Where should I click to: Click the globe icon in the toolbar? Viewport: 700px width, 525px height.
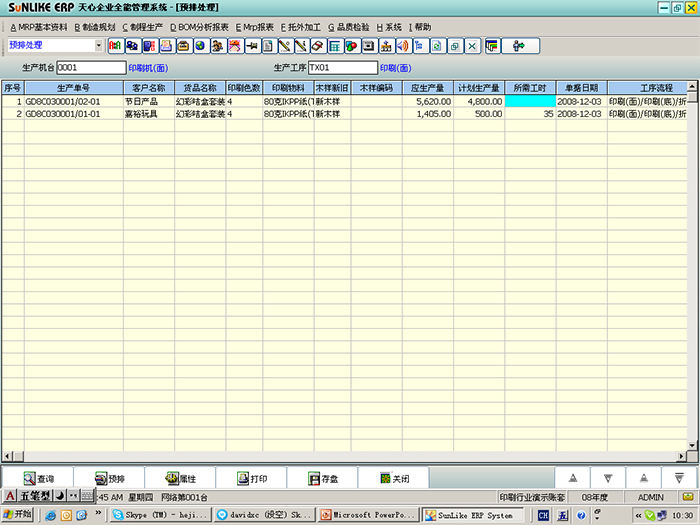coord(201,46)
